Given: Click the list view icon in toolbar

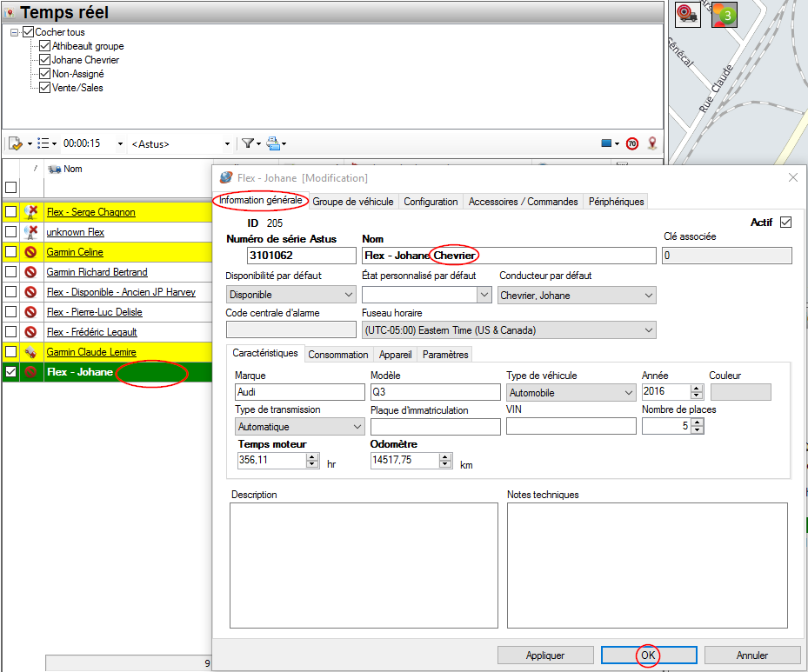Looking at the screenshot, I should coord(43,143).
